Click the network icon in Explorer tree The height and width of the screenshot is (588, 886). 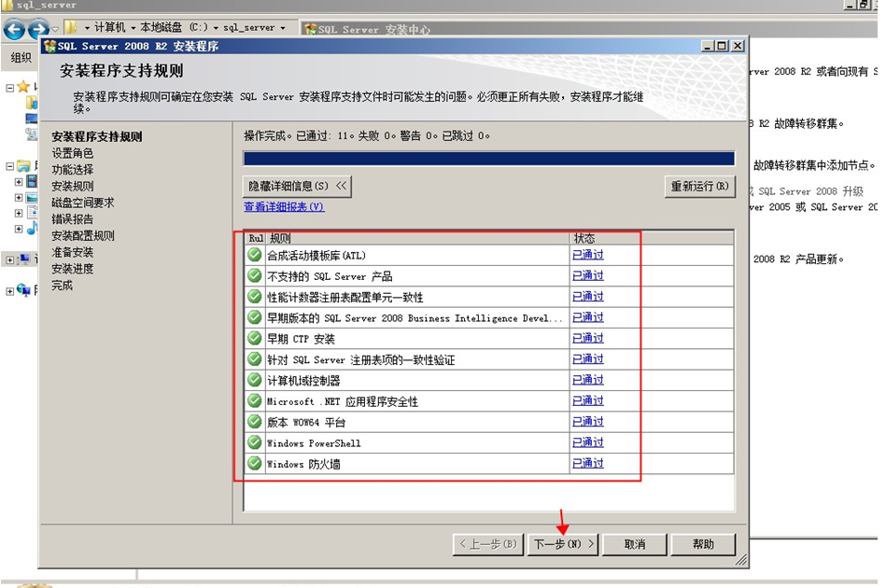pos(23,290)
